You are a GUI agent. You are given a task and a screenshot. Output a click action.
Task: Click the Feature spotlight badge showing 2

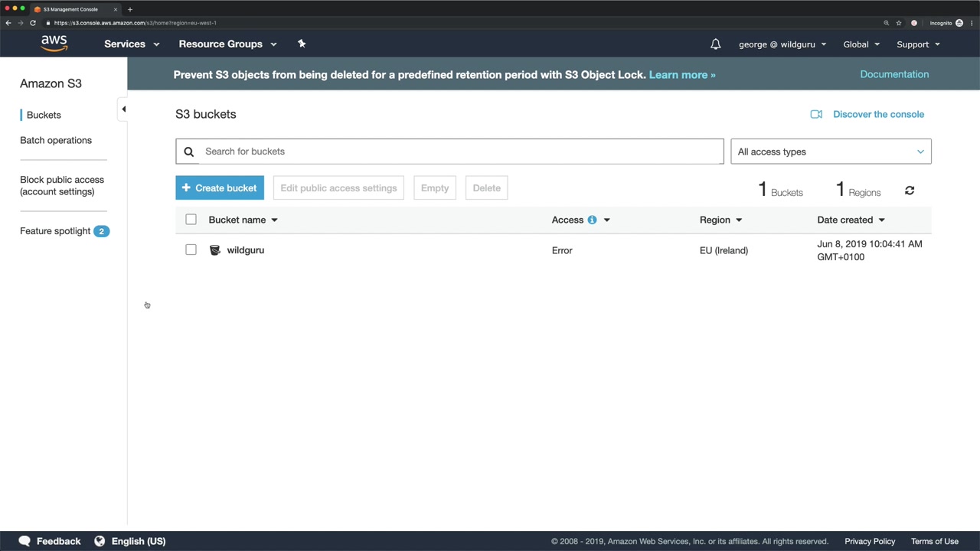[x=101, y=231]
